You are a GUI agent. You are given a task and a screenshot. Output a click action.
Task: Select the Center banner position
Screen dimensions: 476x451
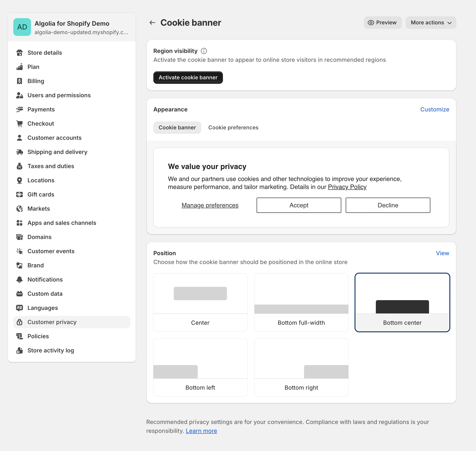[x=200, y=302]
